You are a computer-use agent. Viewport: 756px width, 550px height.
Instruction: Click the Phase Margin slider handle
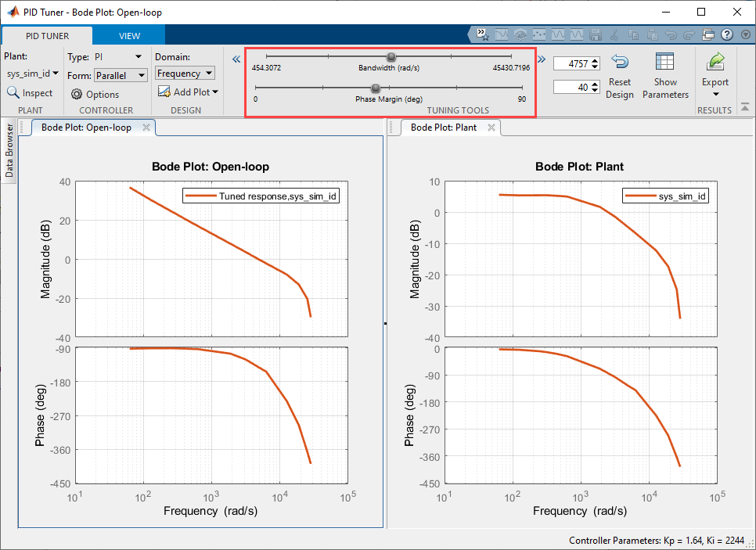pos(376,88)
